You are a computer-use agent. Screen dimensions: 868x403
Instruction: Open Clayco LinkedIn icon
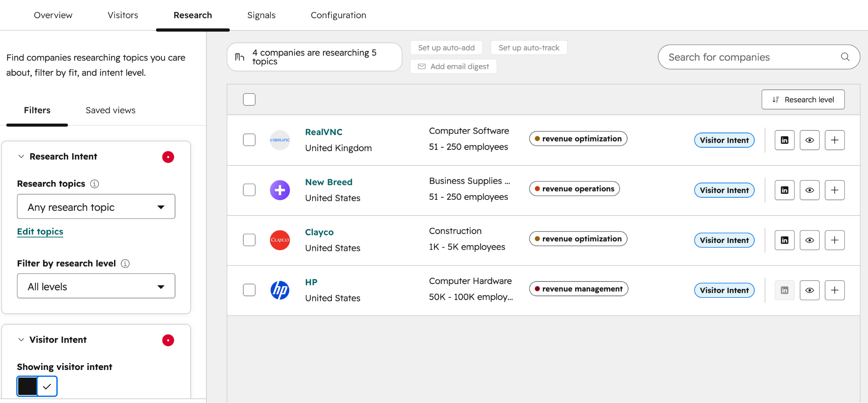point(785,240)
